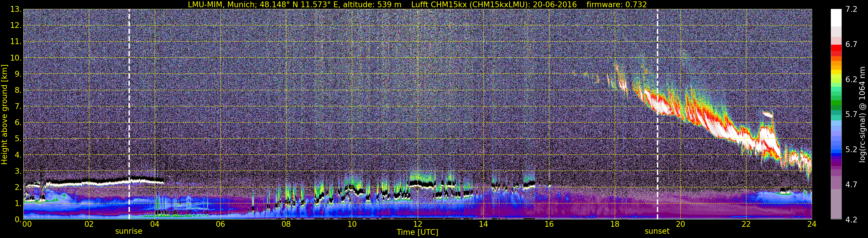
Task: Click the time axis tick '14'
Action: click(483, 224)
